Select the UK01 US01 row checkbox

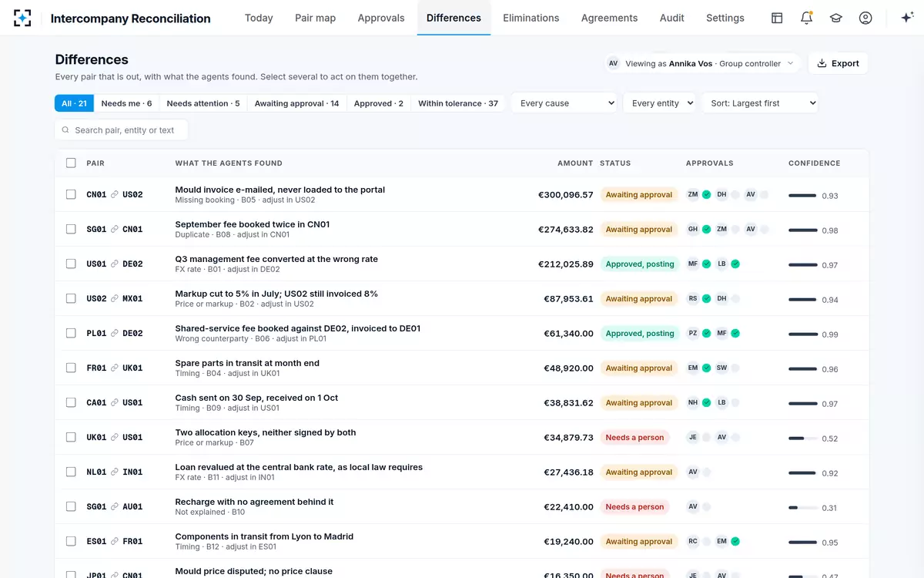pos(71,437)
